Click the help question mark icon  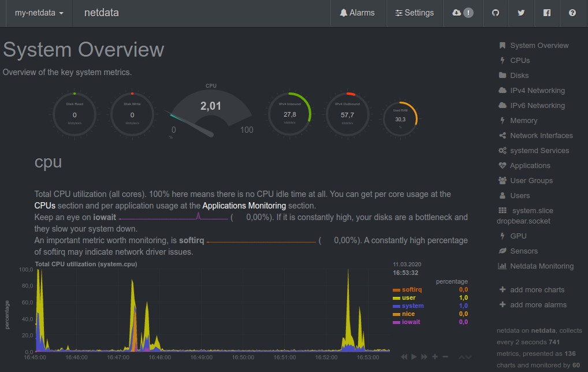click(x=572, y=13)
